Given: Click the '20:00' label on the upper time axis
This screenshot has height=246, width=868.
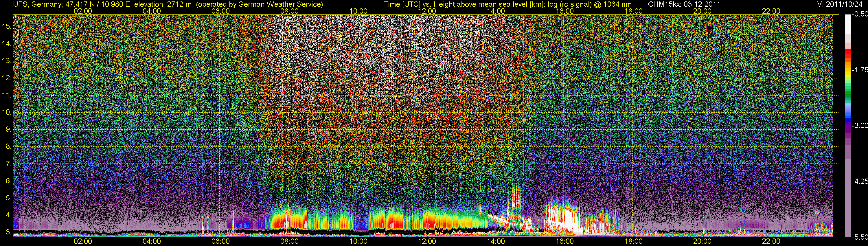Looking at the screenshot, I should pos(702,11).
